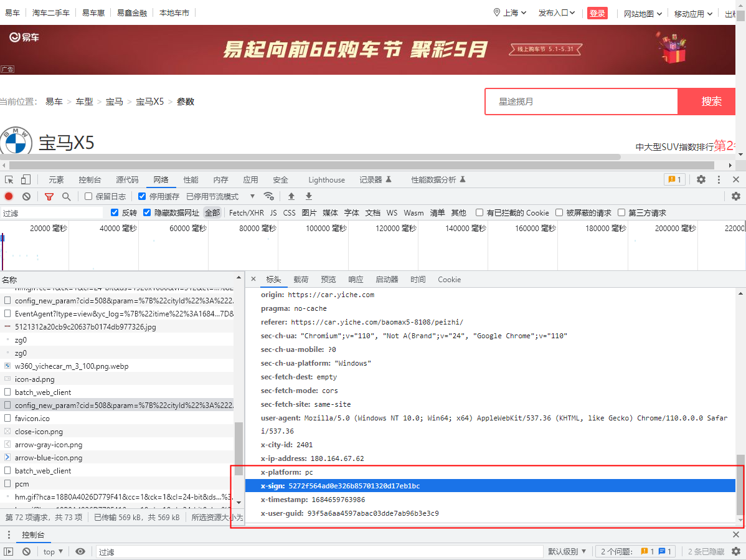Screen dimensions: 746x560
Task: Click the headers pane vertical scrollbar
Action: [740, 484]
